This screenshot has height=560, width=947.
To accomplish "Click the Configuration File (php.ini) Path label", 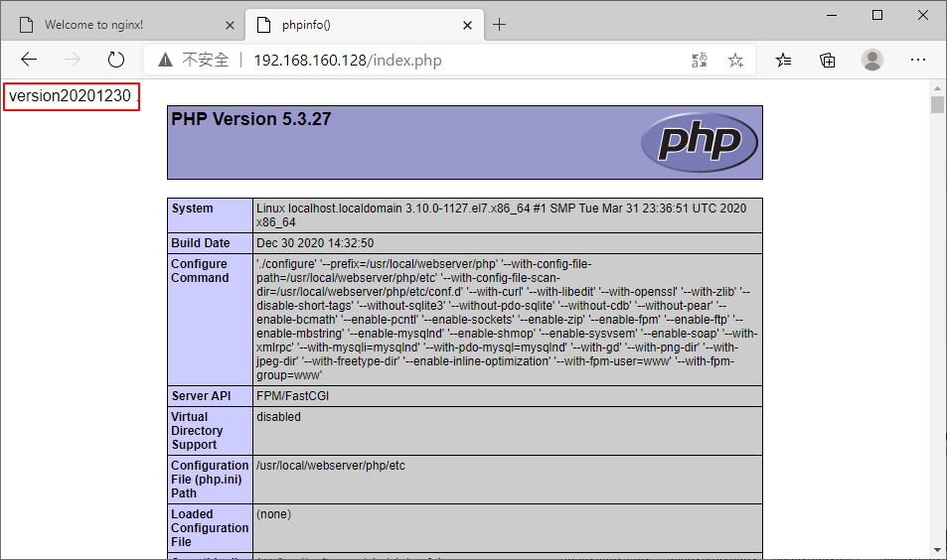I will coord(210,480).
